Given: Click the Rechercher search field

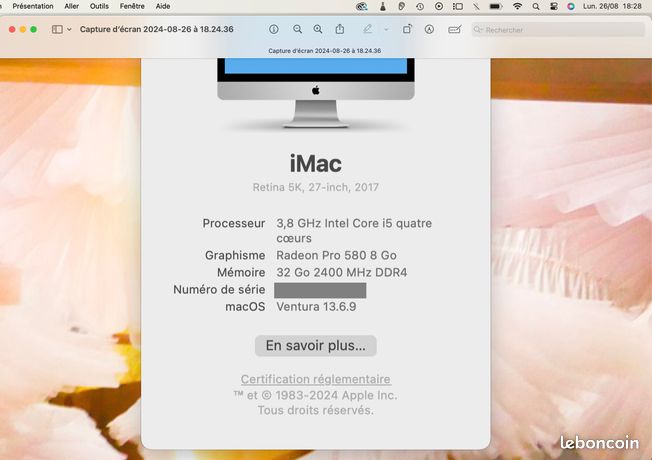Looking at the screenshot, I should (558, 30).
